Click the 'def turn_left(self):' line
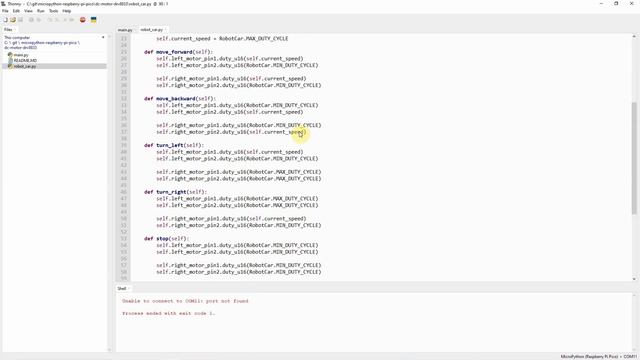 174,145
